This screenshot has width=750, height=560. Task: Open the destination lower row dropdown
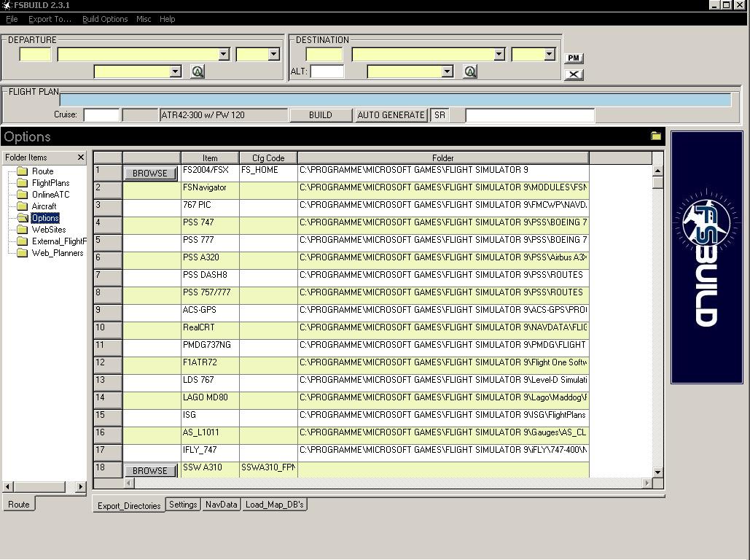448,71
